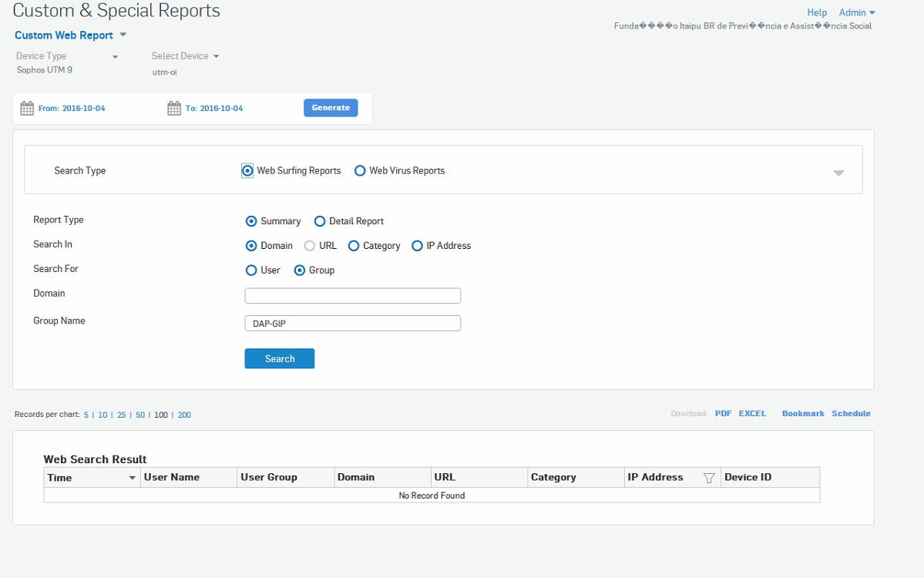Image resolution: width=924 pixels, height=578 pixels.
Task: Set records per chart to 5
Action: coord(86,415)
